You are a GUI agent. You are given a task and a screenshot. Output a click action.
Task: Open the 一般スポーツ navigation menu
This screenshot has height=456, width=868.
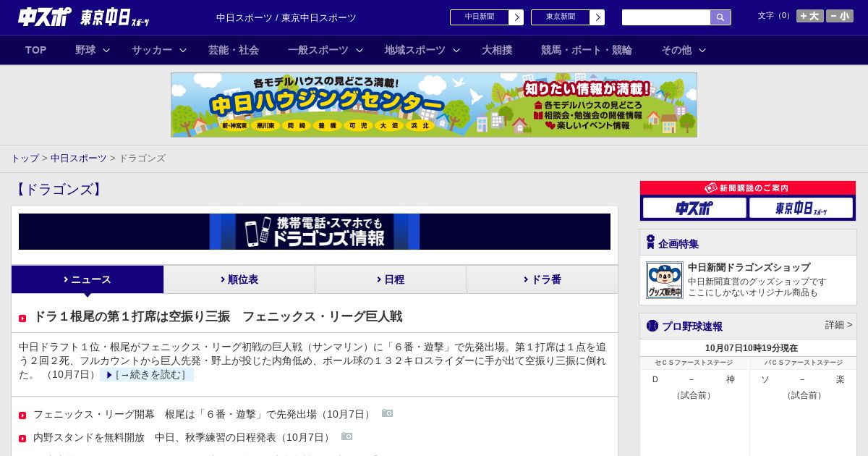point(318,50)
